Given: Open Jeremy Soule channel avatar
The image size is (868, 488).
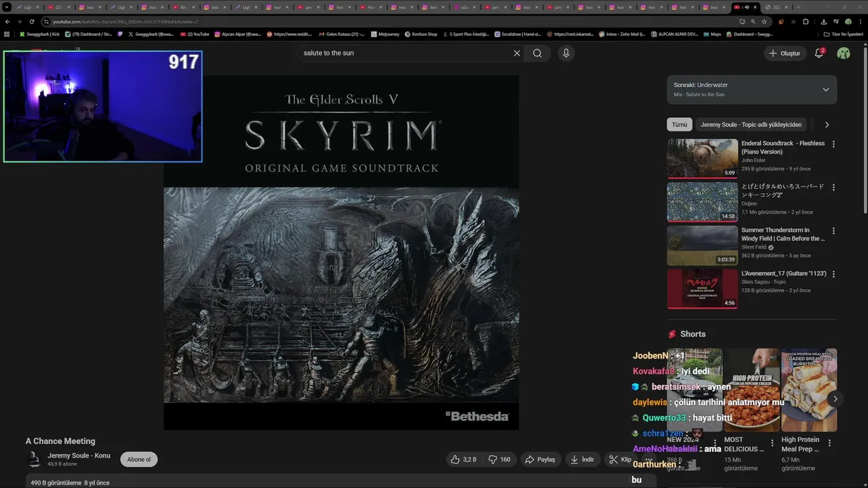Looking at the screenshot, I should (x=33, y=460).
